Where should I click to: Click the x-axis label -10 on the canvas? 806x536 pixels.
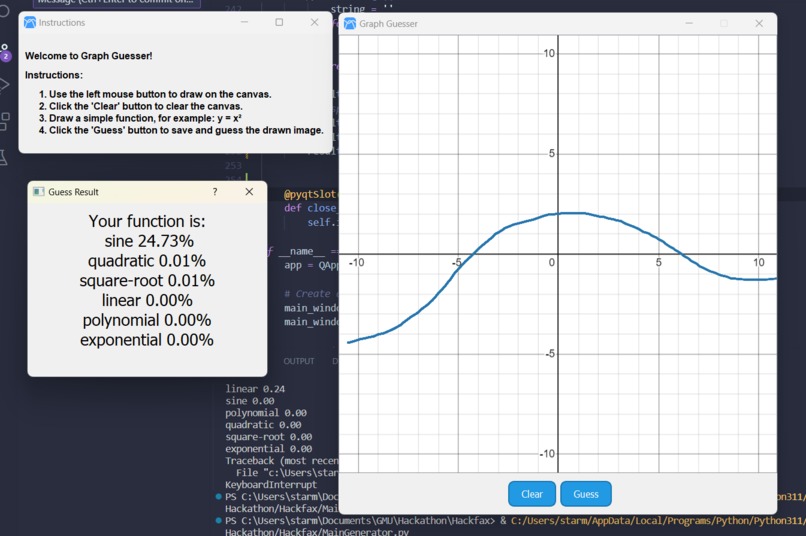356,263
